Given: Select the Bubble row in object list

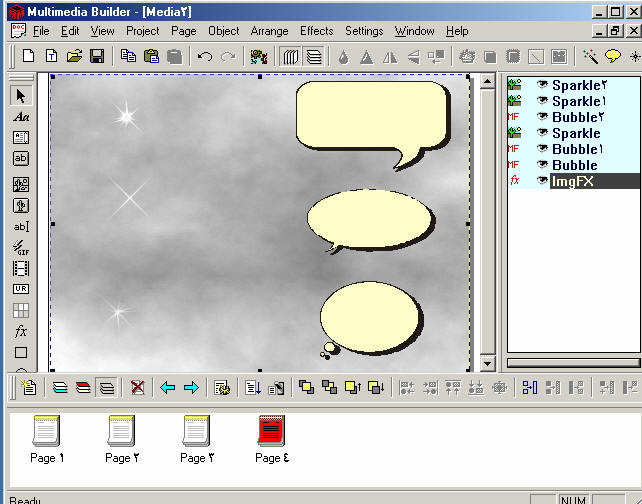Looking at the screenshot, I should pyautogui.click(x=573, y=165).
